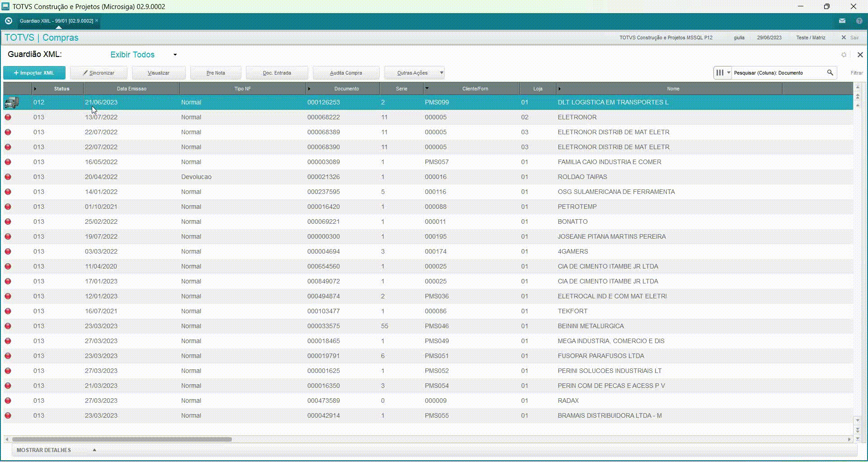Open the Outras Ações dropdown arrow
Viewport: 868px width, 462px height.
point(442,73)
